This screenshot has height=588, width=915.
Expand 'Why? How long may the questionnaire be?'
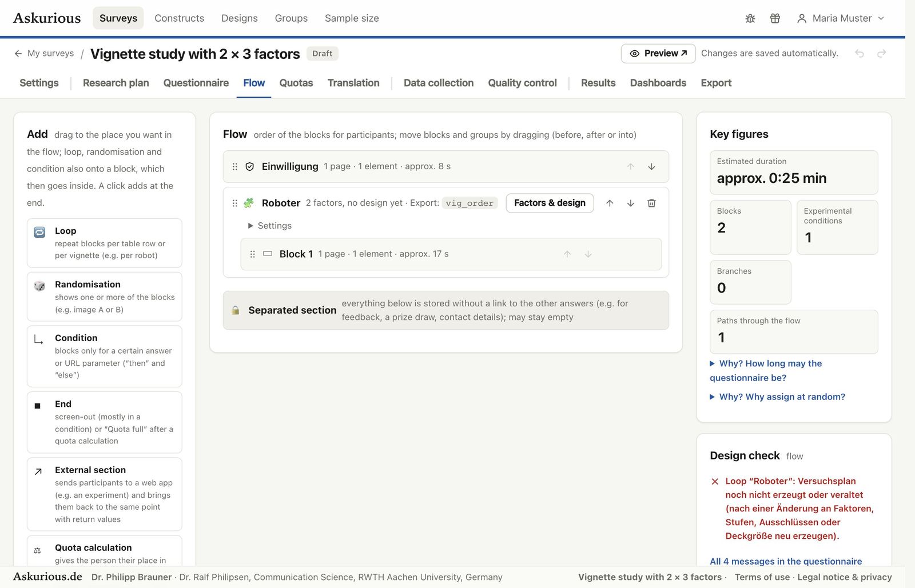[x=766, y=370]
